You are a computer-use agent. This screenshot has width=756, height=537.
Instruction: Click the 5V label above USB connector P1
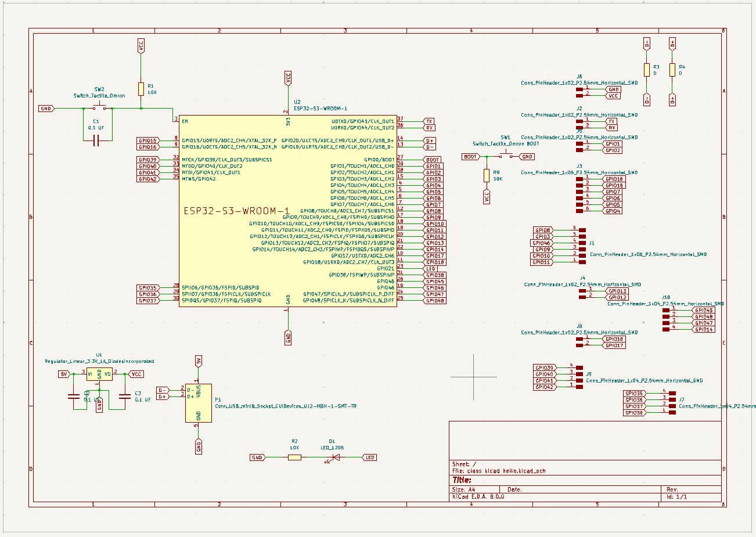[199, 361]
